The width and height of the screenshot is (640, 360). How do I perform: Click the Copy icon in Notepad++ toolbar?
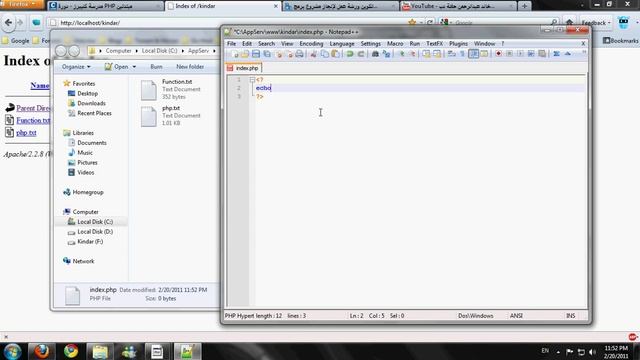324,54
